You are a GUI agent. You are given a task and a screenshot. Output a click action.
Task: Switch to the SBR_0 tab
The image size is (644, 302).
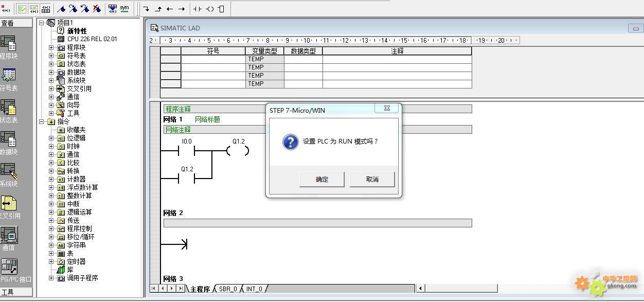(228, 289)
